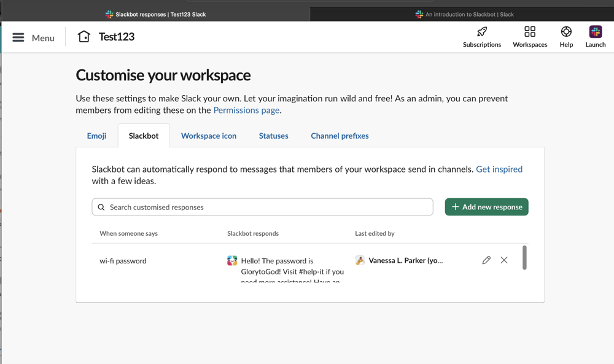The width and height of the screenshot is (614, 364).
Task: Click the search magnifier icon
Action: tap(101, 207)
